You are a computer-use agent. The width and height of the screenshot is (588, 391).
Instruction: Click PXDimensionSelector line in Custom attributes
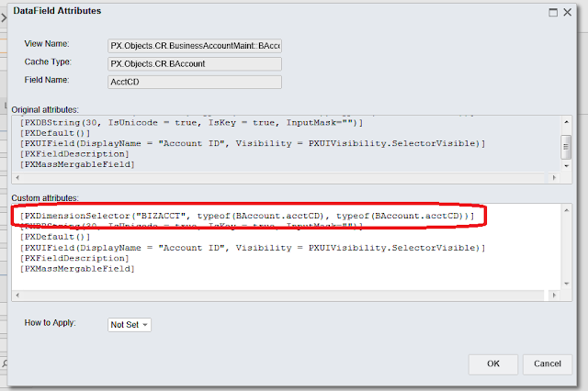[247, 216]
